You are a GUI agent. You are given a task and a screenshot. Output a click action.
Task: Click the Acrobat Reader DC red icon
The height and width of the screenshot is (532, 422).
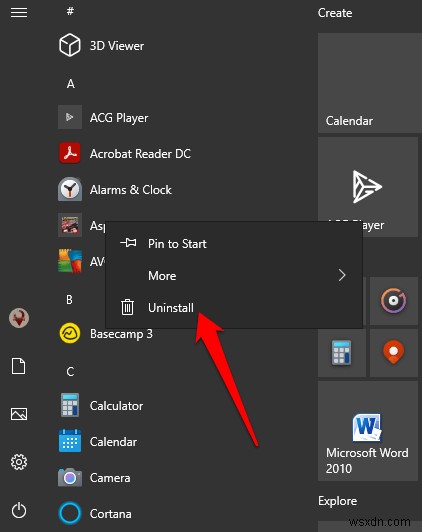coord(70,153)
